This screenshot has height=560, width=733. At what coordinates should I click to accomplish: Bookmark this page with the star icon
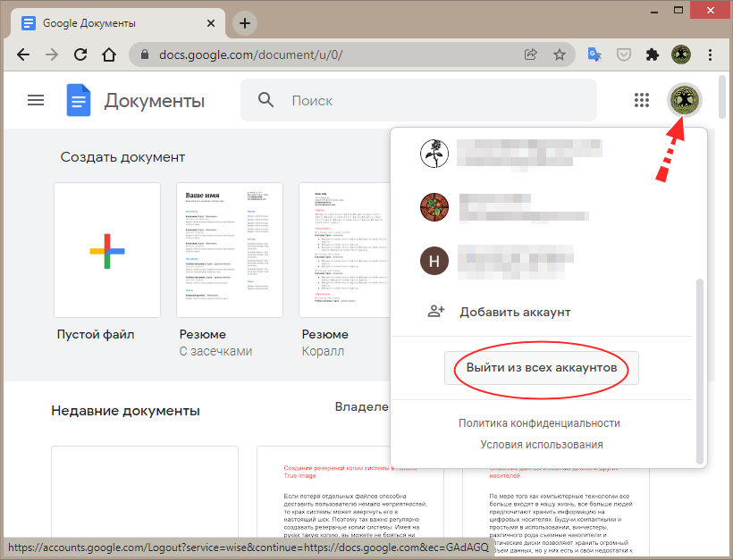560,54
